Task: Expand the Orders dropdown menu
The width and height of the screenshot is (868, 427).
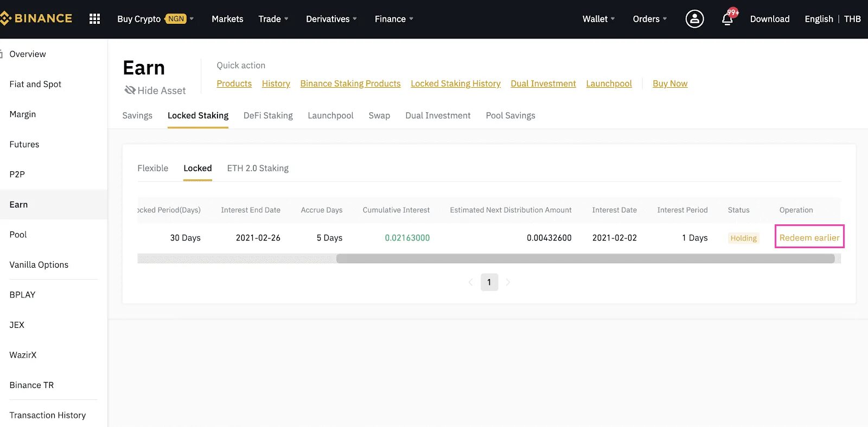Action: click(650, 19)
